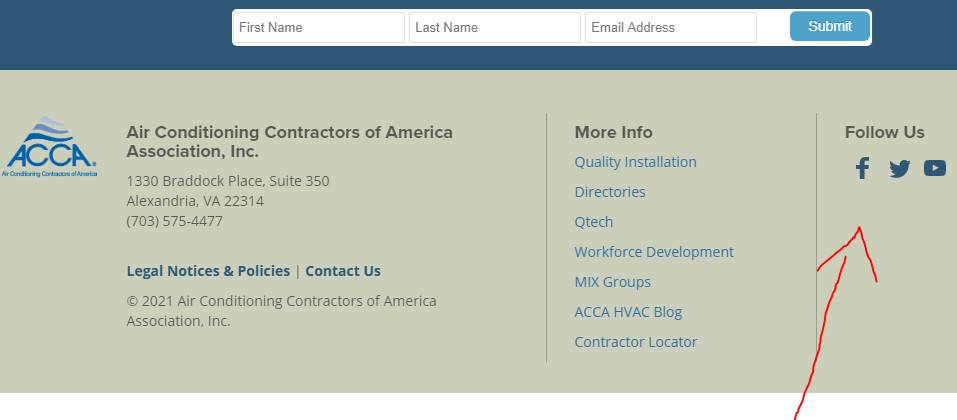This screenshot has width=957, height=420.
Task: Click the Follow Us heading
Action: [884, 132]
